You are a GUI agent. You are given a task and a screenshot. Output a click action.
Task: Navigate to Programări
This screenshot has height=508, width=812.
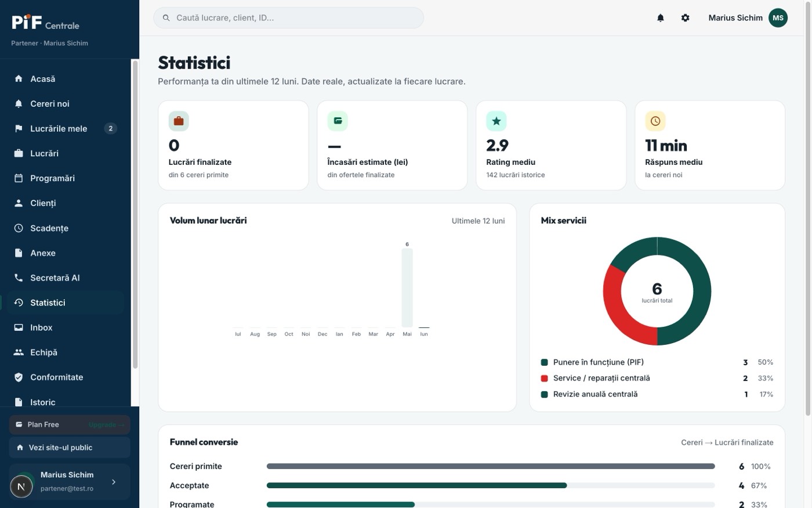pyautogui.click(x=66, y=178)
